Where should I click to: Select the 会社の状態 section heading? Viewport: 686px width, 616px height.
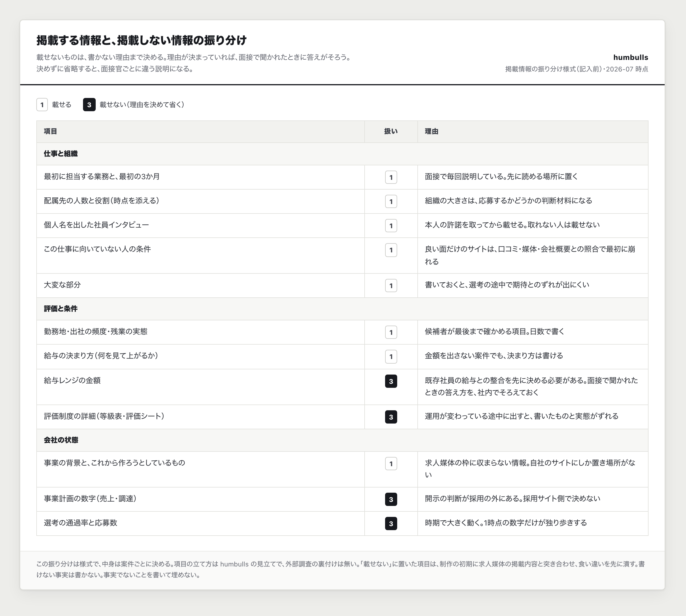(61, 440)
